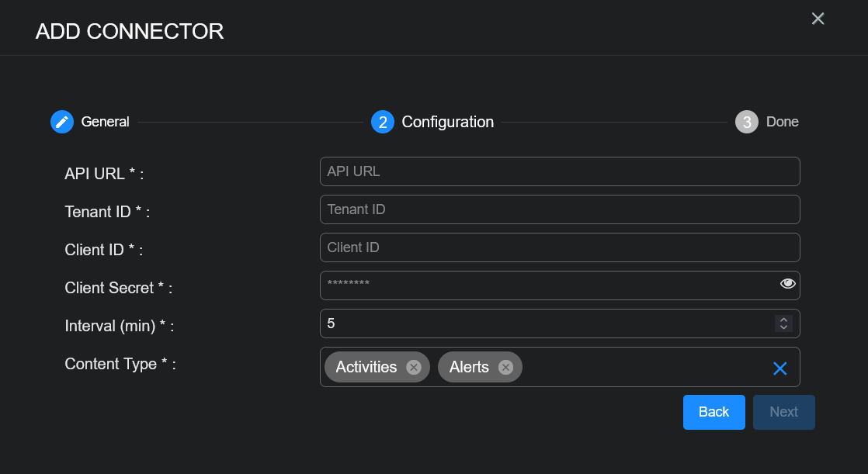Close the Add Connector dialog
The height and width of the screenshot is (474, 868).
pyautogui.click(x=818, y=19)
